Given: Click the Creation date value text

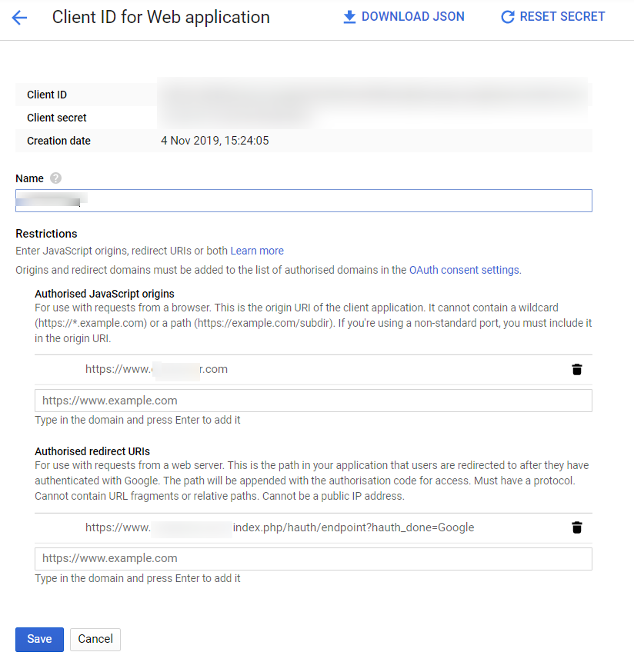Looking at the screenshot, I should click(x=215, y=141).
